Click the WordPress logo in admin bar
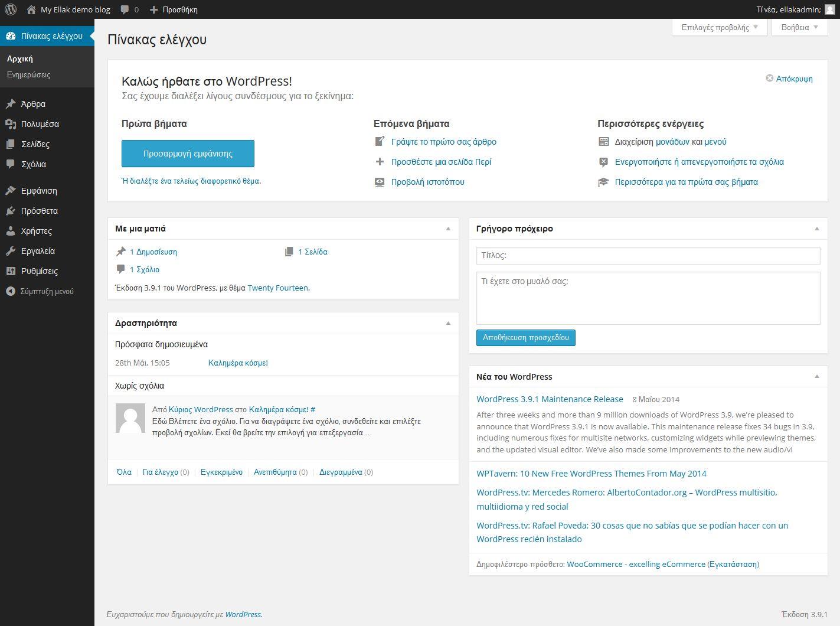Image resolution: width=840 pixels, height=626 pixels. pos(11,9)
